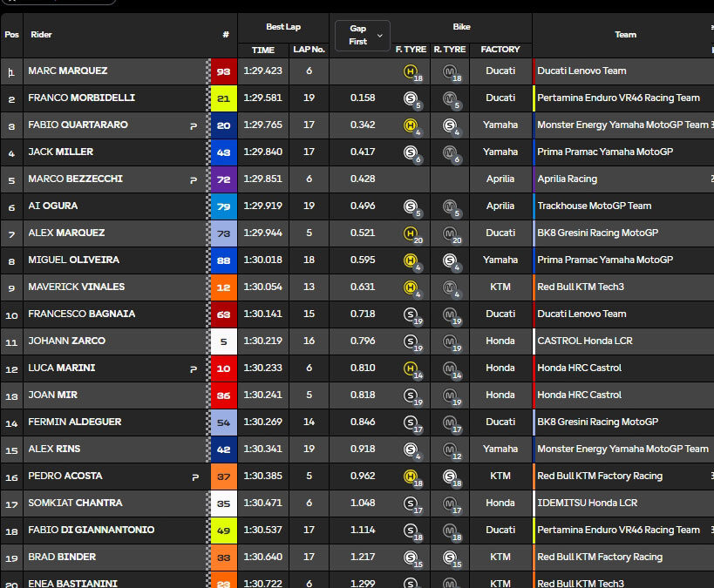714x588 pixels.
Task: Click Jack Miller soft front tyre icon
Action: tap(411, 152)
